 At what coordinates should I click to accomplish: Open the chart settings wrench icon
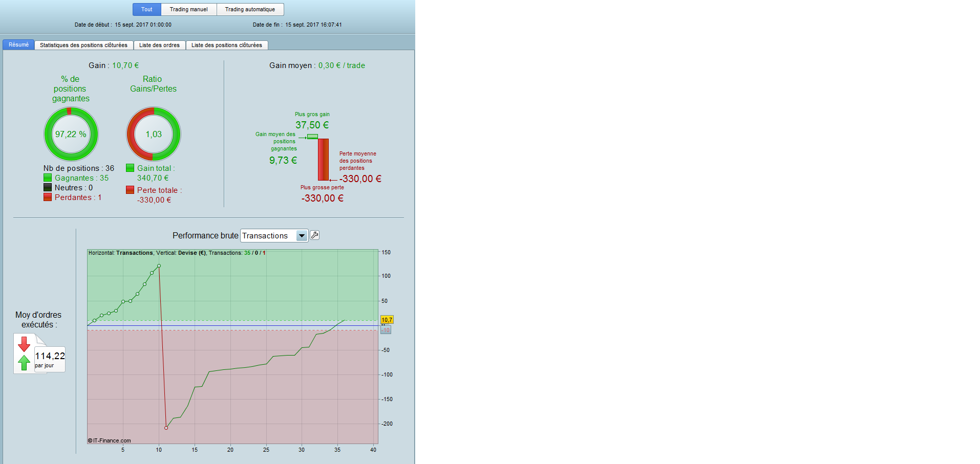(x=315, y=235)
